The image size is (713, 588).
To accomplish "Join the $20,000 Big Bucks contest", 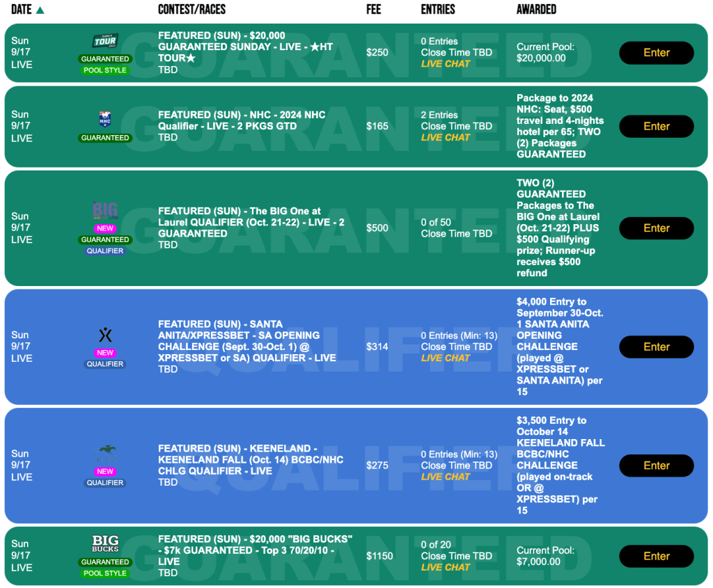I will click(656, 556).
